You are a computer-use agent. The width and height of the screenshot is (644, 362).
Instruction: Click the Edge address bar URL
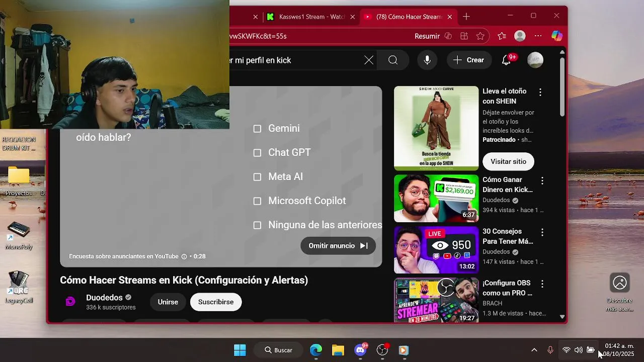pyautogui.click(x=258, y=36)
